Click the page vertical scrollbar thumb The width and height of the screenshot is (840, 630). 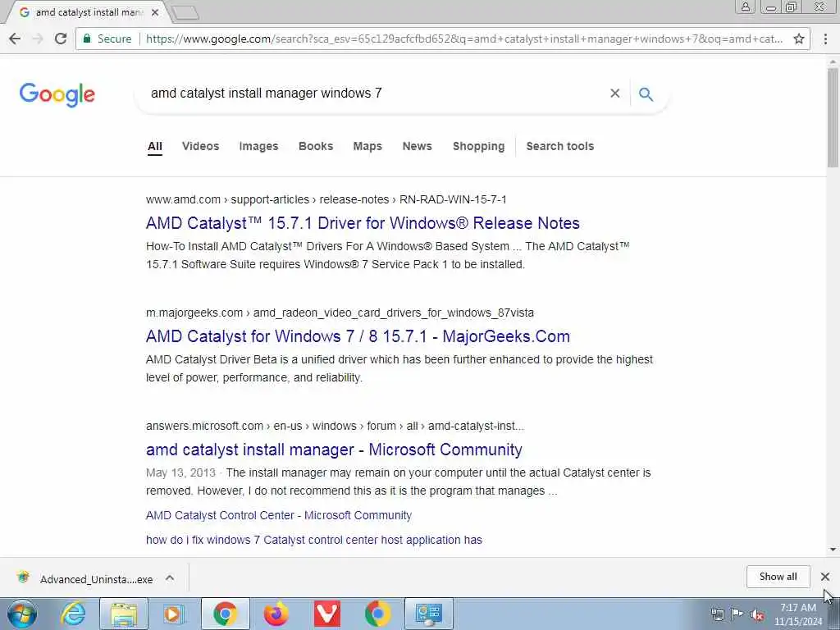(x=833, y=117)
